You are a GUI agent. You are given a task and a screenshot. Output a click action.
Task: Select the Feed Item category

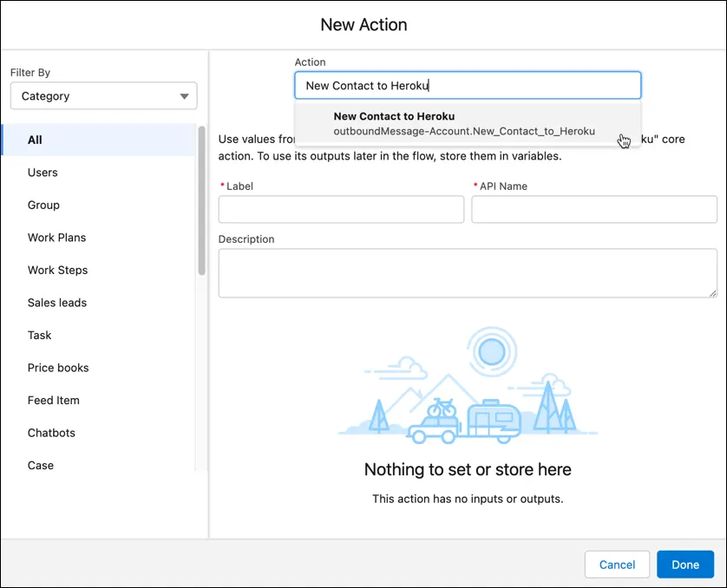99,401
